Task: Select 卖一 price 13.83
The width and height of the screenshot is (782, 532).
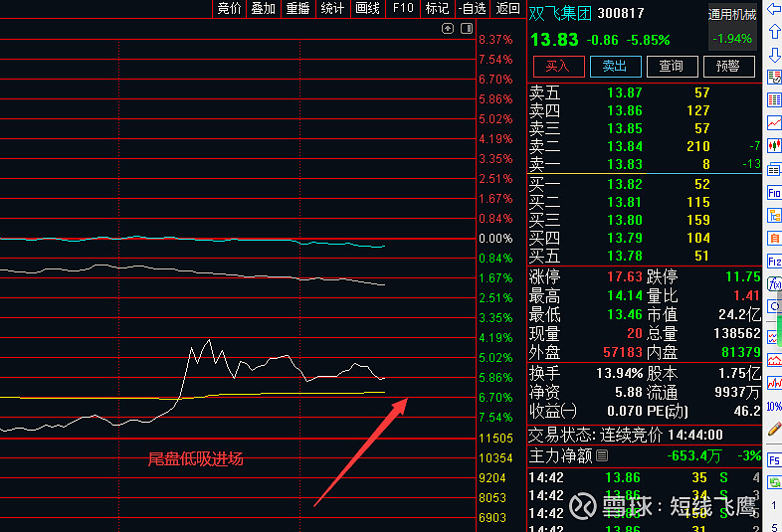Action: pyautogui.click(x=625, y=164)
